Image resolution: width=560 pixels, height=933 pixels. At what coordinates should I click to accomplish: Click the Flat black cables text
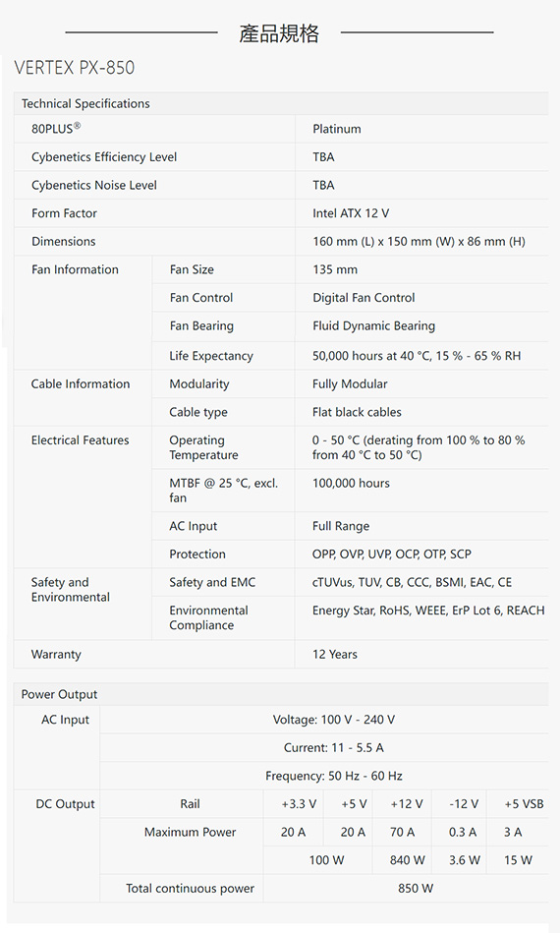tap(357, 412)
